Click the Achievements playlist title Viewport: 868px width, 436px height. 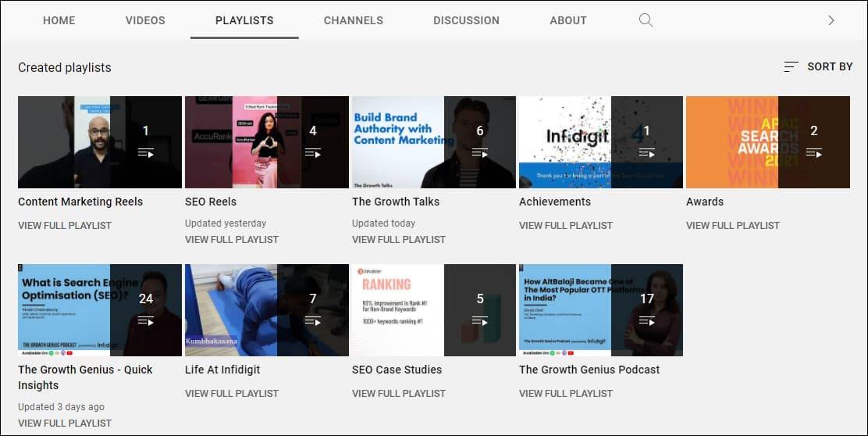tap(555, 202)
